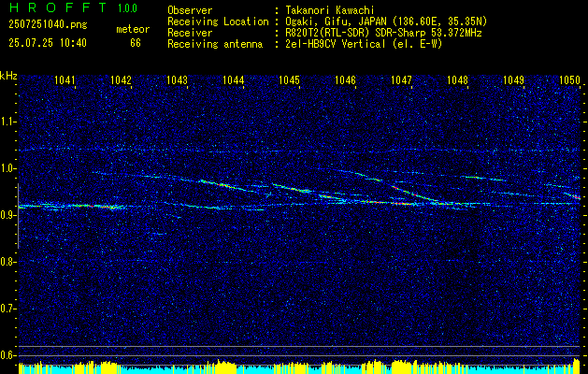Click the 1042 time axis label
The image size is (588, 374).
122,79
